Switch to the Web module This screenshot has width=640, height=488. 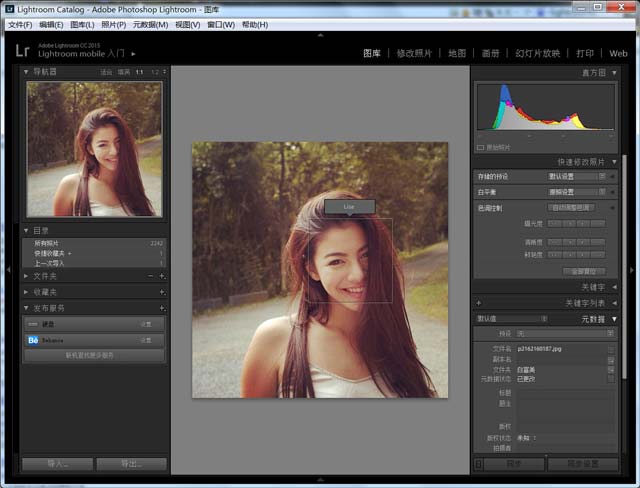[x=618, y=53]
